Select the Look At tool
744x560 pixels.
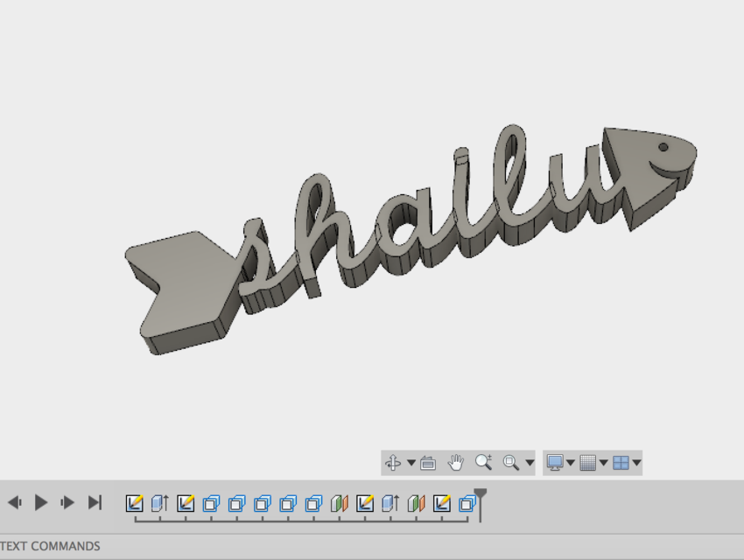(428, 461)
